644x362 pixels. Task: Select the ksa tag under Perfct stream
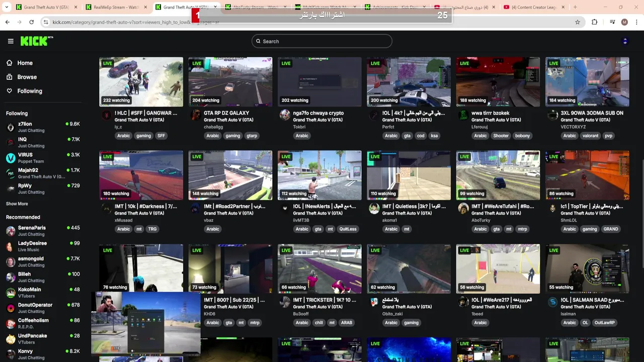tap(434, 136)
